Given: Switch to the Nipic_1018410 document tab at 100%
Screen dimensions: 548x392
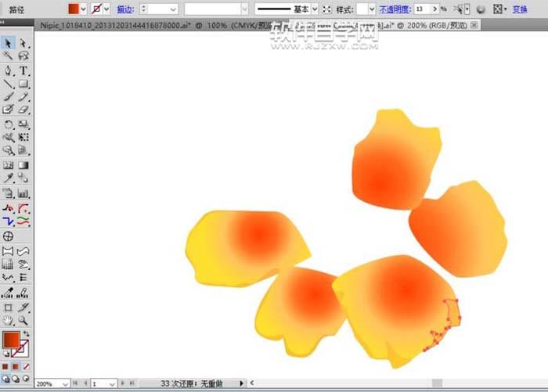Looking at the screenshot, I should point(117,25).
